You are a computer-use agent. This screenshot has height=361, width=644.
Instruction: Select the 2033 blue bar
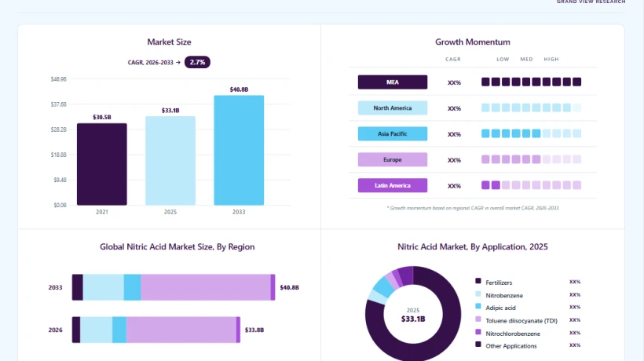tap(239, 150)
